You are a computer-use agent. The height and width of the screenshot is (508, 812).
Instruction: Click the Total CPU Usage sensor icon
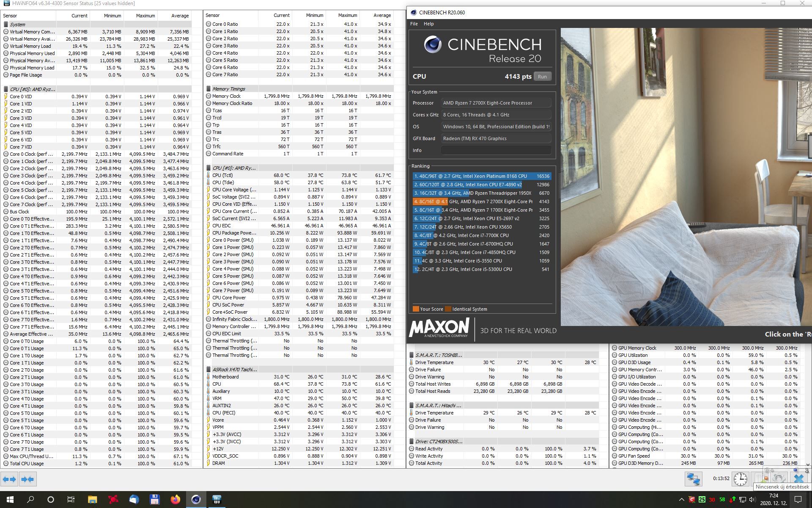[6, 464]
